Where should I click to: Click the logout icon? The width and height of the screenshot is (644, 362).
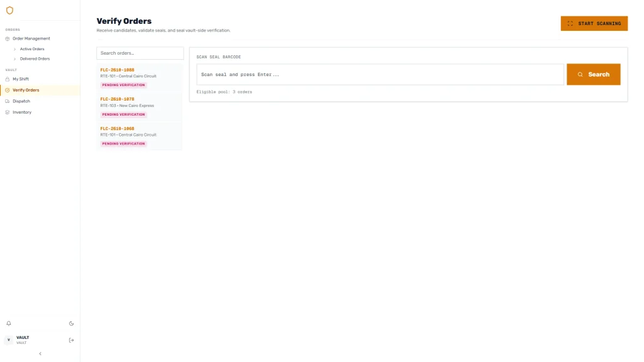(72, 340)
